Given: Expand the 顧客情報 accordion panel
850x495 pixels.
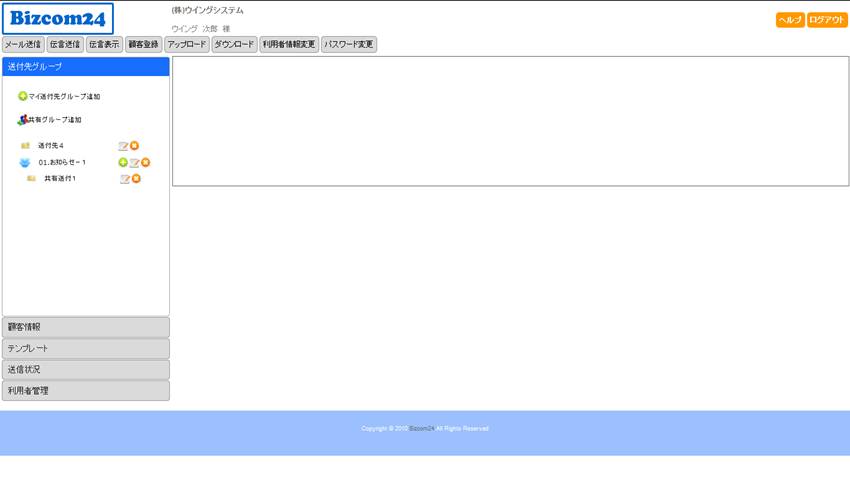Looking at the screenshot, I should pyautogui.click(x=86, y=327).
